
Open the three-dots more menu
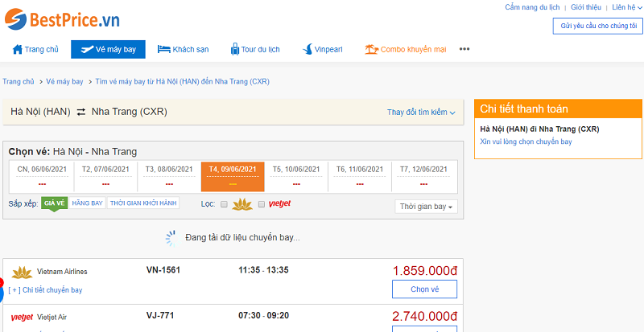pyautogui.click(x=464, y=49)
